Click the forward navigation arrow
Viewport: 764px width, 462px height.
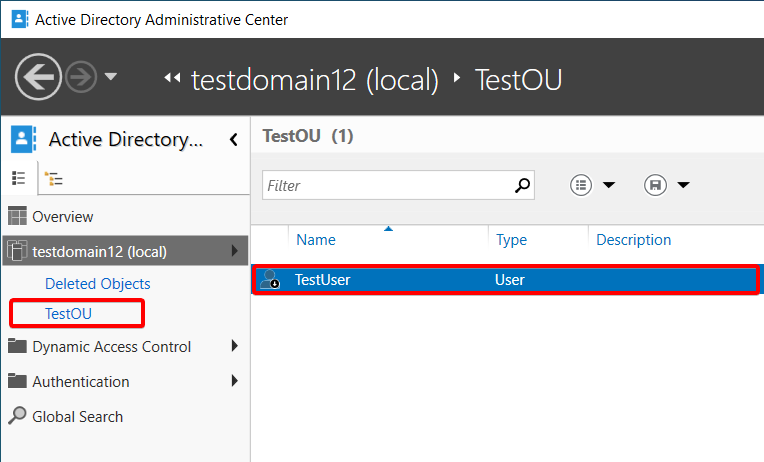pyautogui.click(x=81, y=77)
